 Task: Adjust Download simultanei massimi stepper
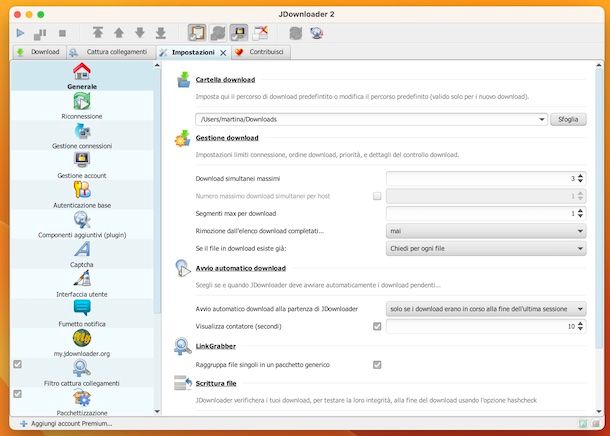[580, 179]
